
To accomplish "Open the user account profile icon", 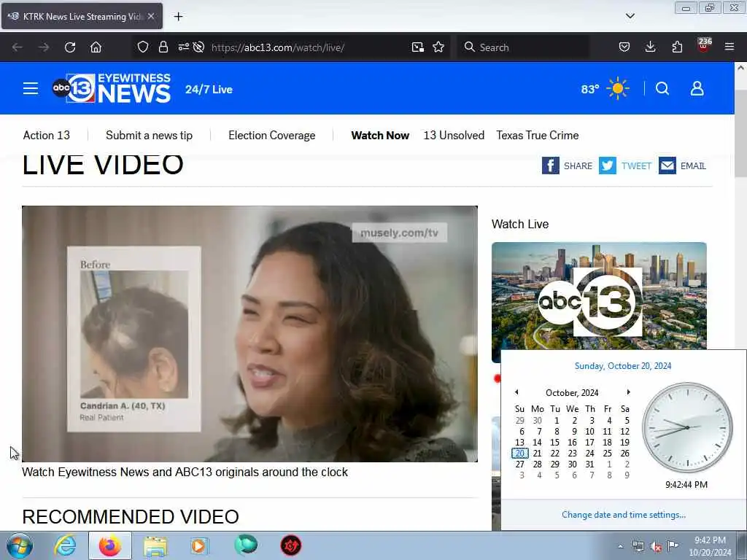I will tap(697, 88).
